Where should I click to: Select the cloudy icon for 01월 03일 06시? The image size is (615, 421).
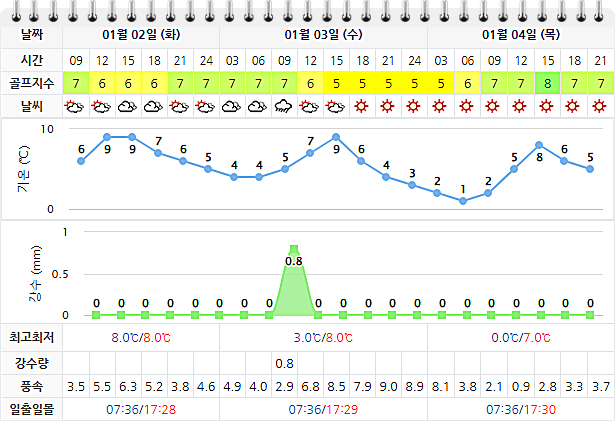pyautogui.click(x=257, y=106)
